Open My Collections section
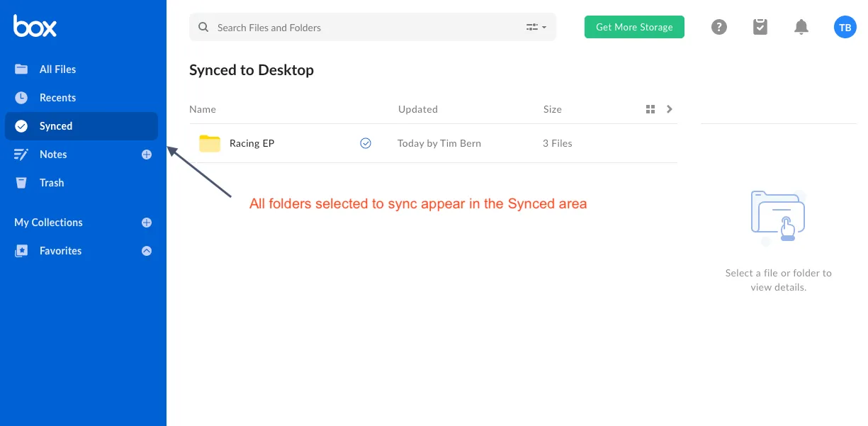868x426 pixels. [47, 222]
